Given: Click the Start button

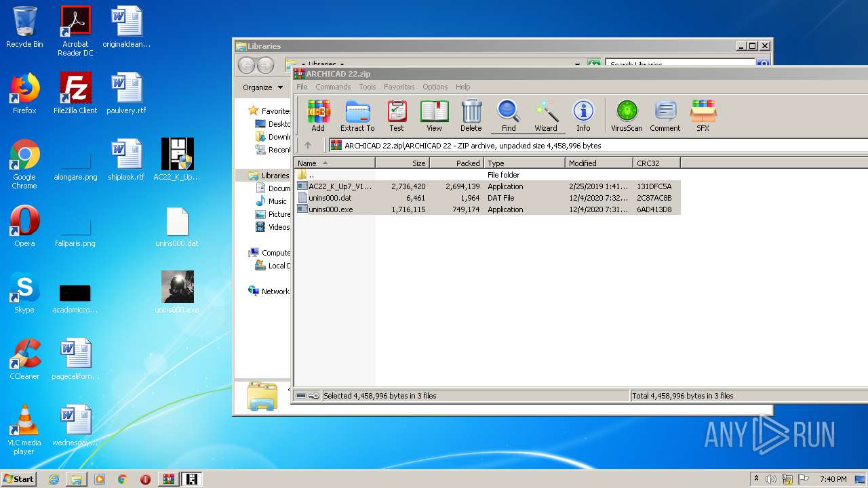Looking at the screenshot, I should point(18,479).
